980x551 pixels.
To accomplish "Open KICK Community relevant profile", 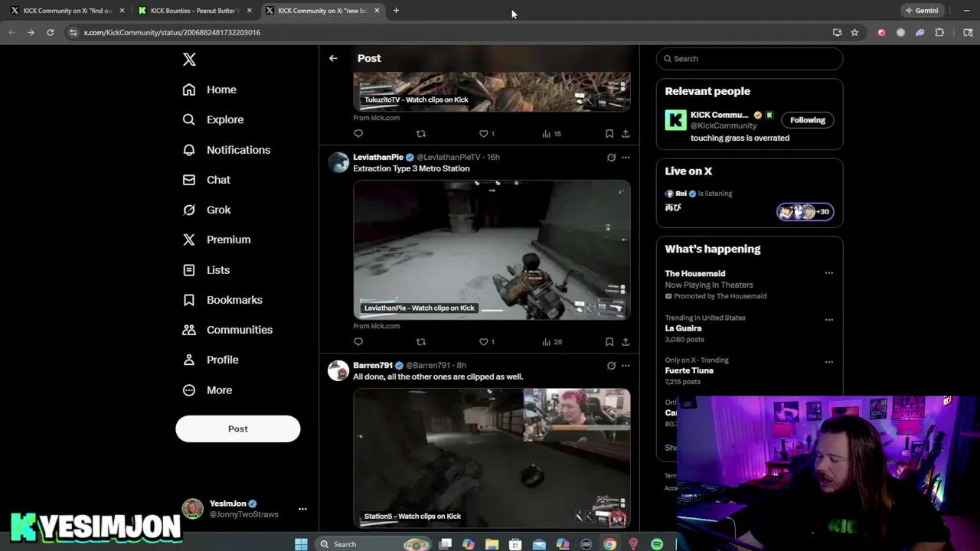I will coord(719,115).
